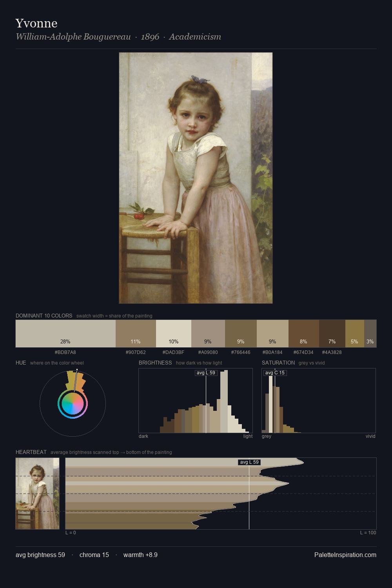Click the PaletteInspiration.com link
The width and height of the screenshot is (392, 588).
tap(345, 555)
